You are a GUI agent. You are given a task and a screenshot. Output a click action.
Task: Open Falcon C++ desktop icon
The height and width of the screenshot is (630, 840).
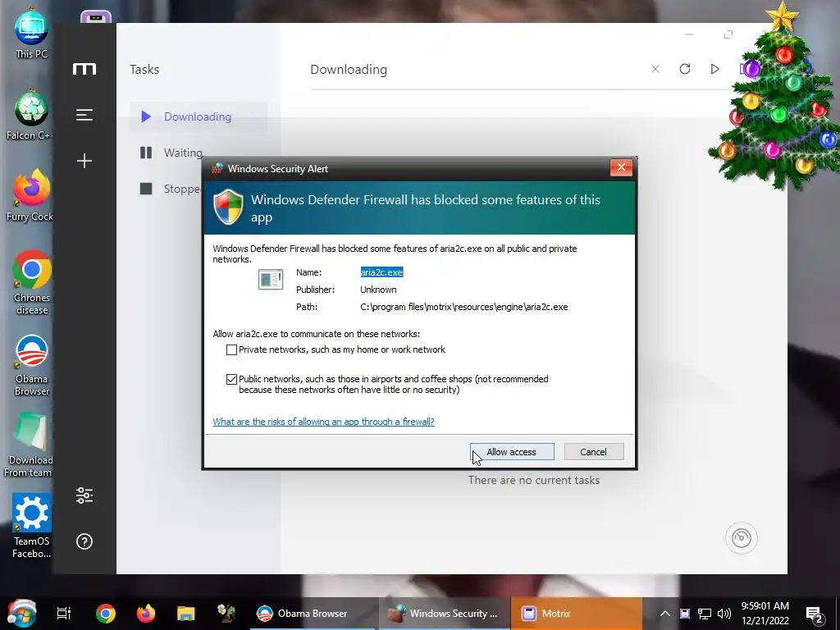coord(31,115)
